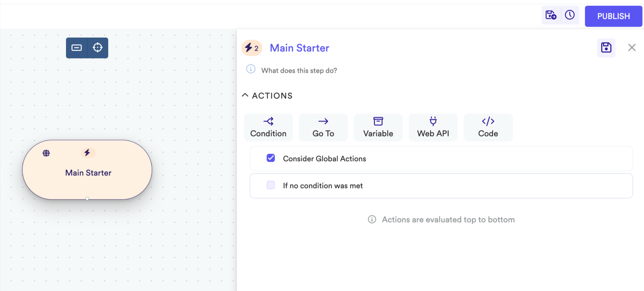Click the Main Starter node's bottom connector dot

[x=87, y=198]
